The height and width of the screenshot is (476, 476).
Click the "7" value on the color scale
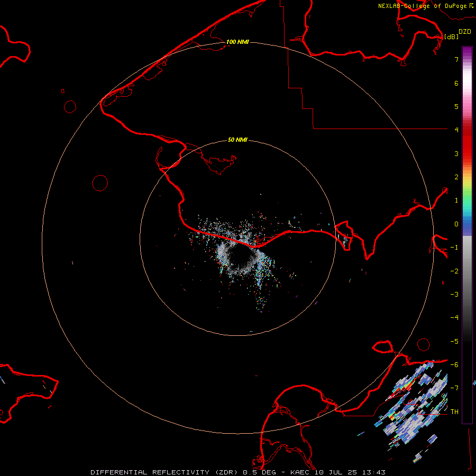click(456, 59)
